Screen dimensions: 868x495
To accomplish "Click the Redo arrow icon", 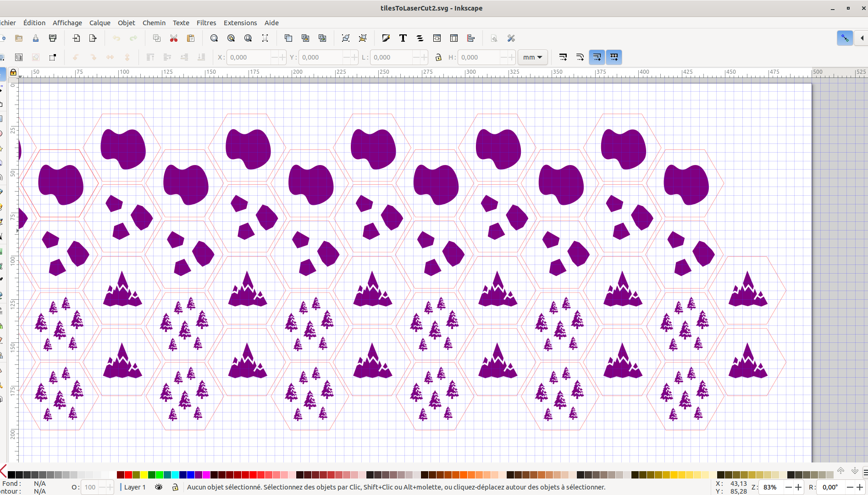I will [133, 38].
